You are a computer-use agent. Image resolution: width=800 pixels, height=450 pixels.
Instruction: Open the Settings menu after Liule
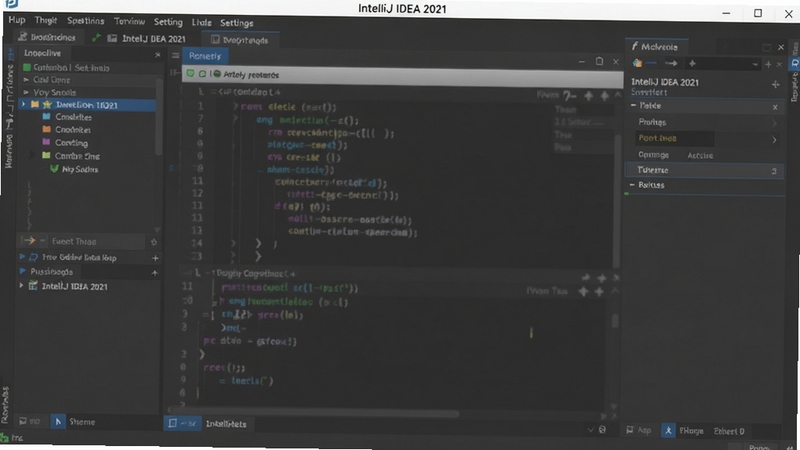point(236,23)
